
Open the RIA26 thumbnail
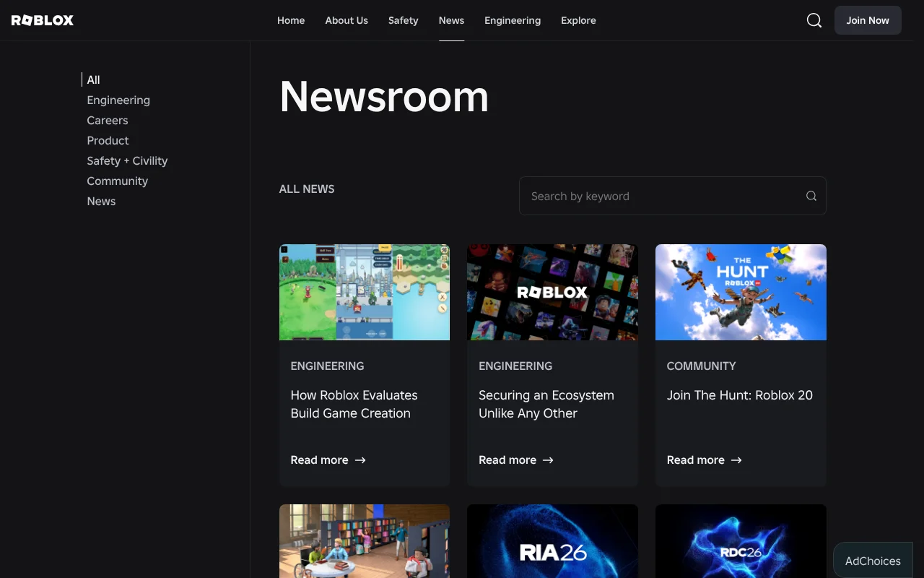tap(552, 541)
